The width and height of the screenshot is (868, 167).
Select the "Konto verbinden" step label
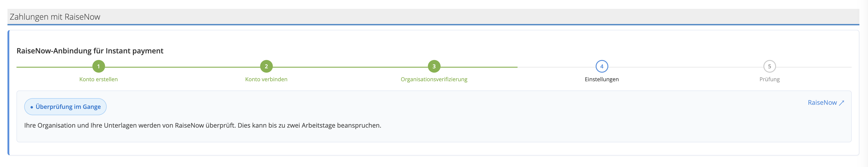266,79
